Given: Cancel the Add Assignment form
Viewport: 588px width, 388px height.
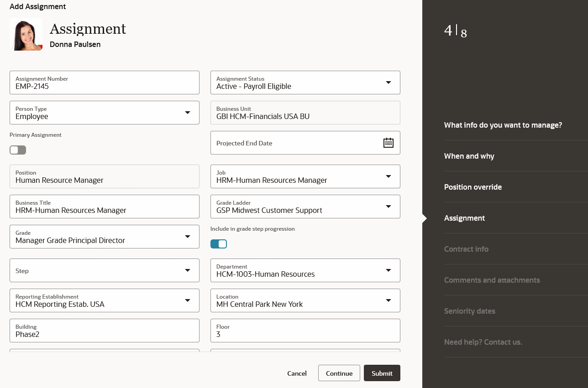Looking at the screenshot, I should [x=297, y=373].
